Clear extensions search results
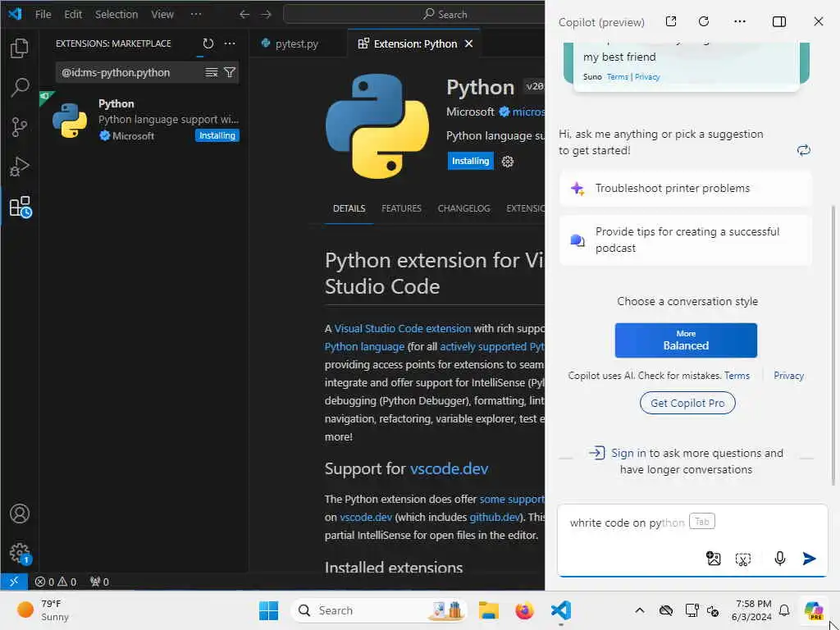 212,72
